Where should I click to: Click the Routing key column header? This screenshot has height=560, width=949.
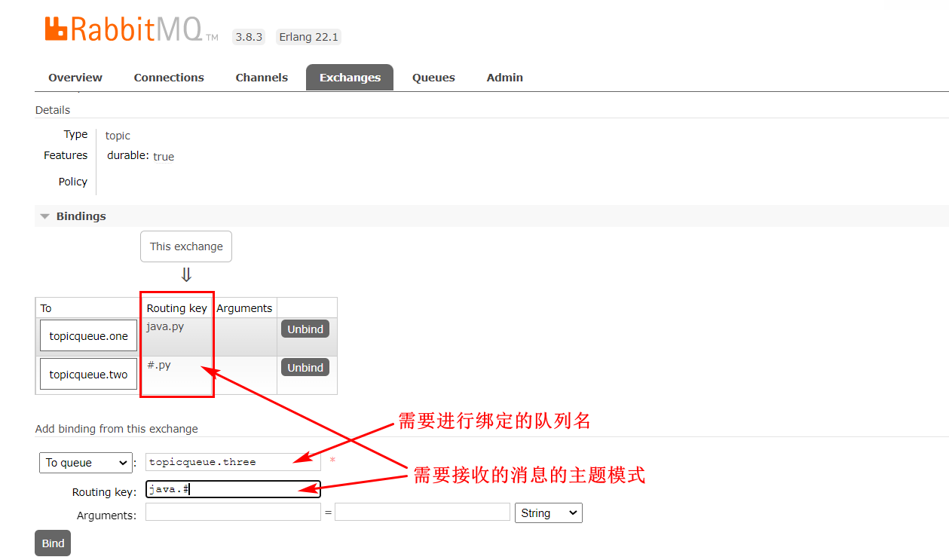click(x=176, y=308)
